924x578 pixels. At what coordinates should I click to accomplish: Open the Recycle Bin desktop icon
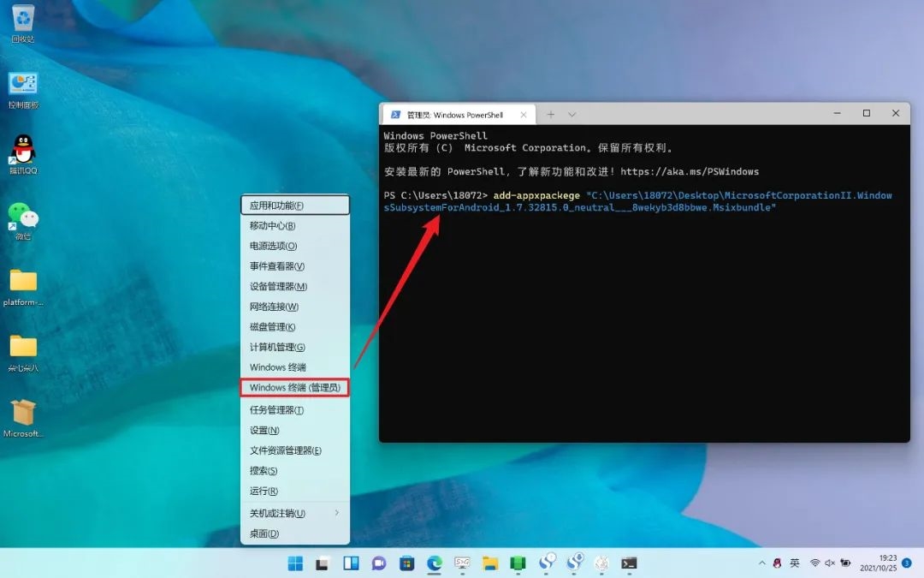[23, 19]
